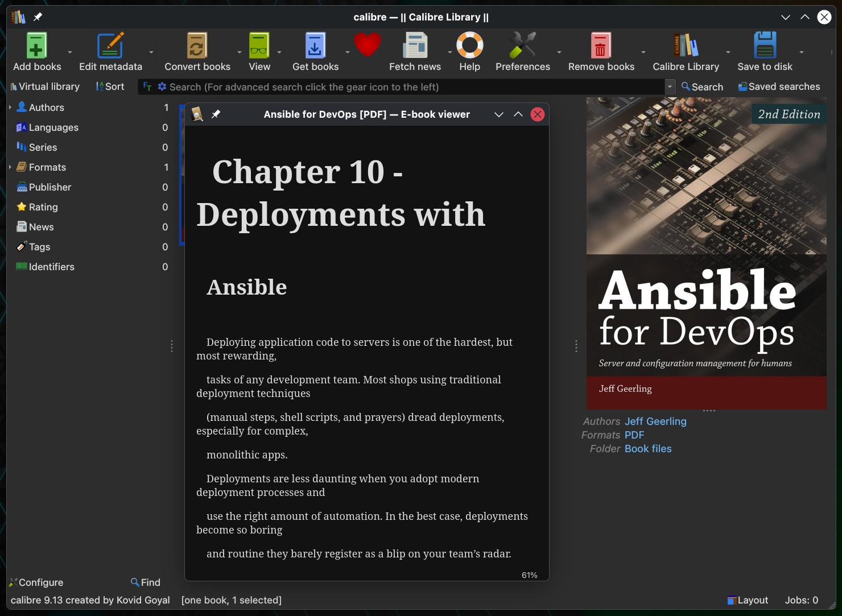This screenshot has height=616, width=842.
Task: Open the Help lifebuoy icon
Action: [470, 46]
